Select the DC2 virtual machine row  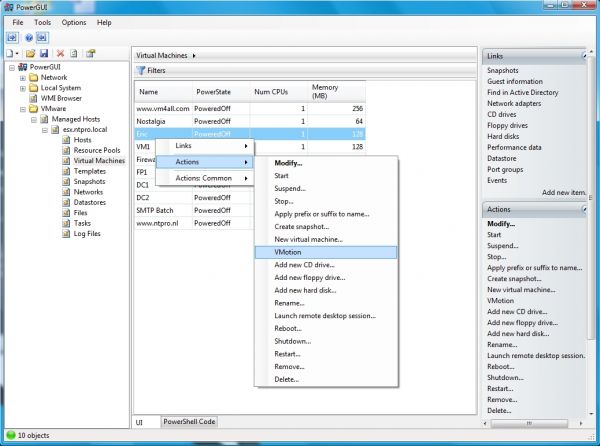point(193,198)
